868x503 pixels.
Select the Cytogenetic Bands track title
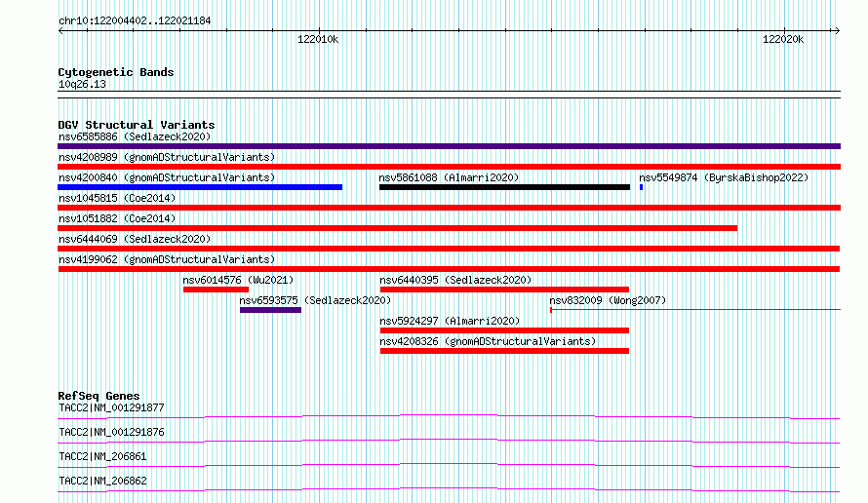[116, 72]
